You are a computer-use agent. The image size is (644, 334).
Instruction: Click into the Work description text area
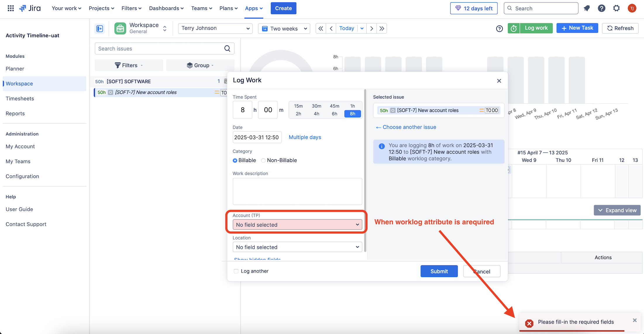tap(297, 191)
